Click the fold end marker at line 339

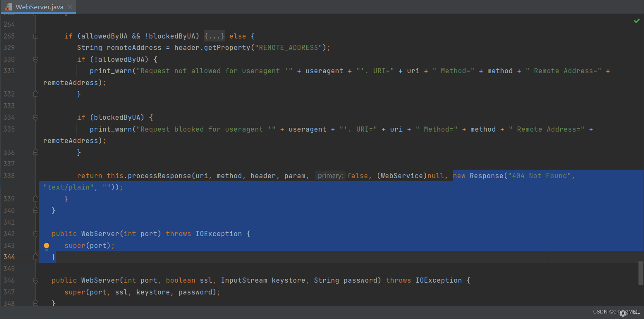click(x=36, y=198)
